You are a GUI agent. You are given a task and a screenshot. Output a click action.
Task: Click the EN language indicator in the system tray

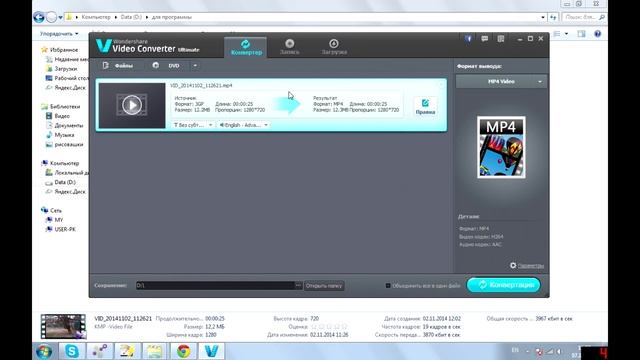[x=515, y=350]
